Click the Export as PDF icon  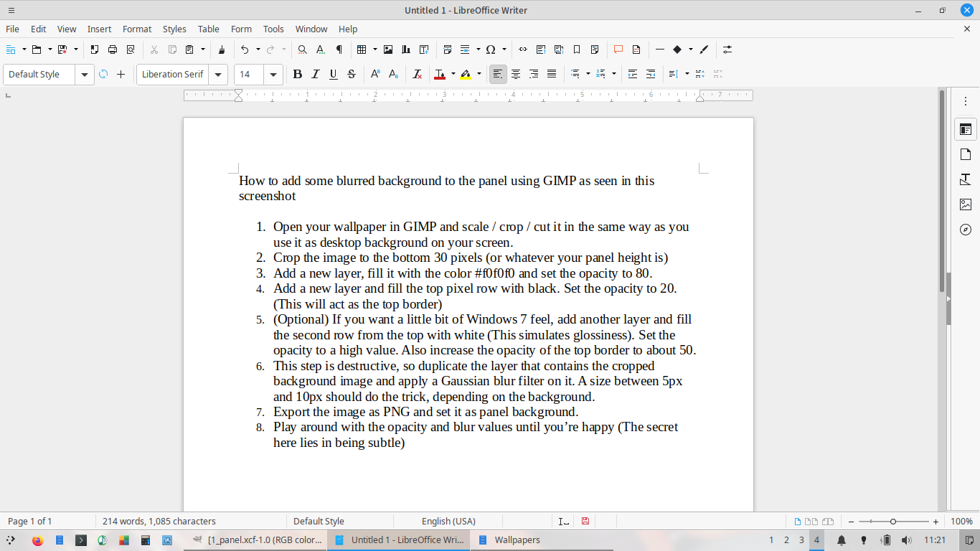click(95, 50)
